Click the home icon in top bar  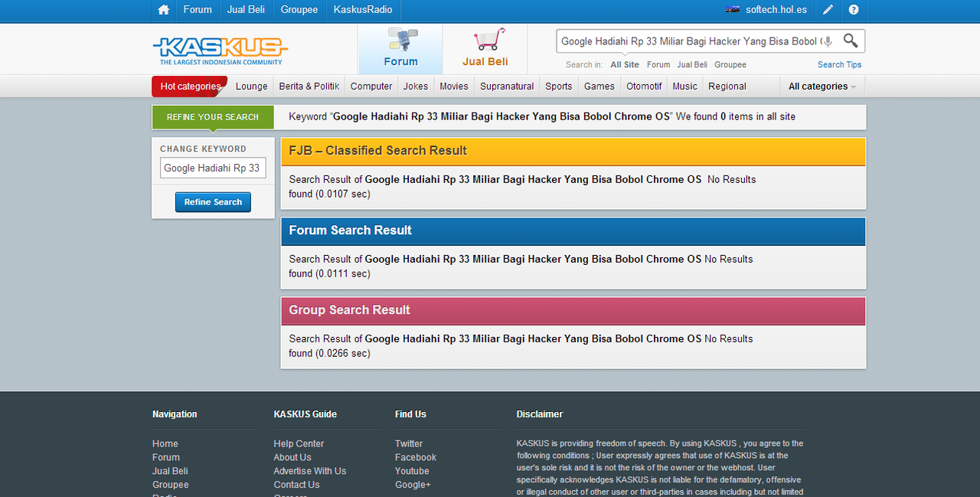pos(163,10)
